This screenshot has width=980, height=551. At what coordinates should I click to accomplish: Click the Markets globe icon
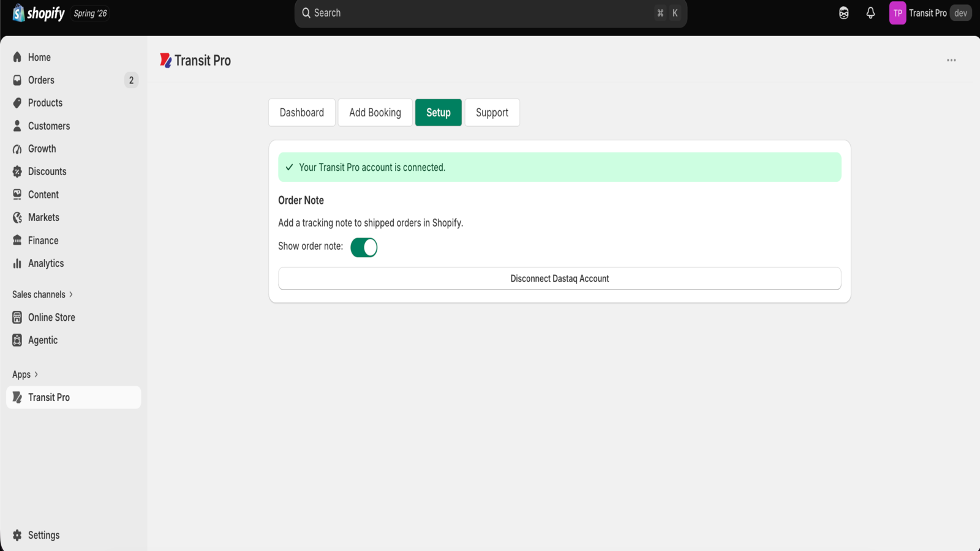17,217
